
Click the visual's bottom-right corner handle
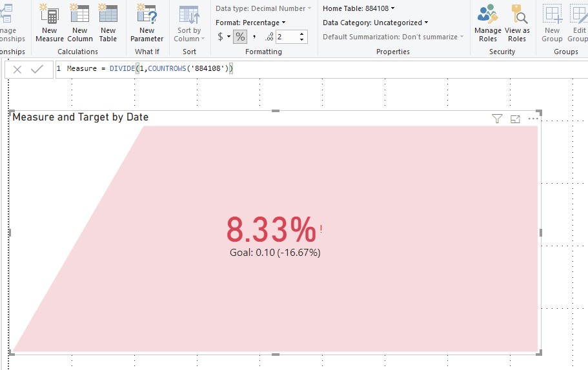pos(539,353)
